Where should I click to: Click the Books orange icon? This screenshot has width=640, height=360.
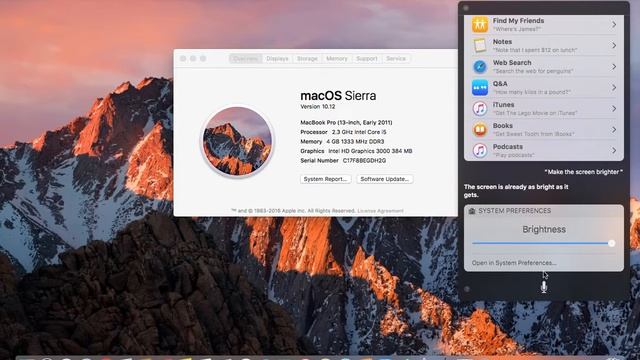click(480, 130)
